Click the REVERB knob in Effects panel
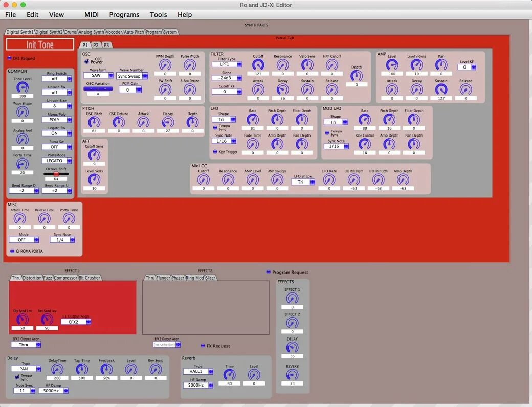Image resolution: width=532 pixels, height=407 pixels. click(292, 375)
